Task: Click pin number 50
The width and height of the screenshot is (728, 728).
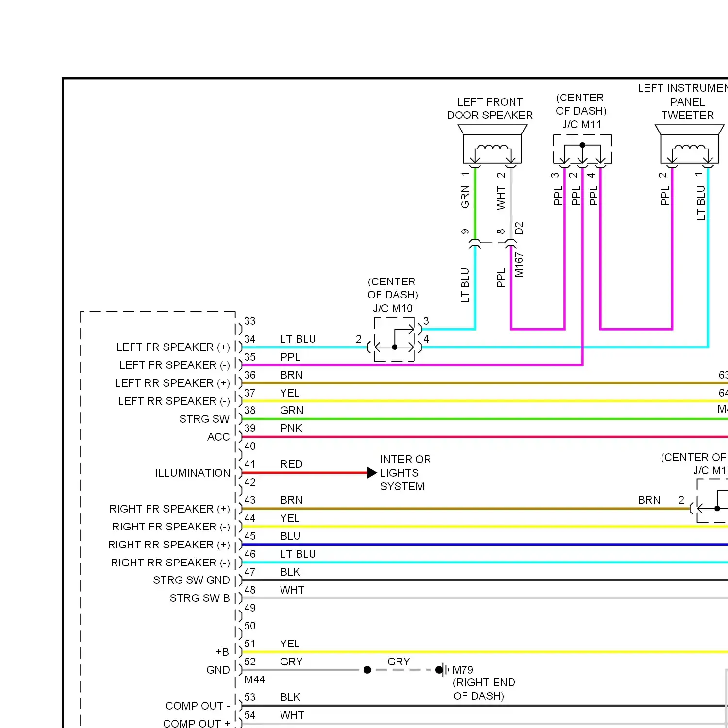Action: click(x=250, y=626)
